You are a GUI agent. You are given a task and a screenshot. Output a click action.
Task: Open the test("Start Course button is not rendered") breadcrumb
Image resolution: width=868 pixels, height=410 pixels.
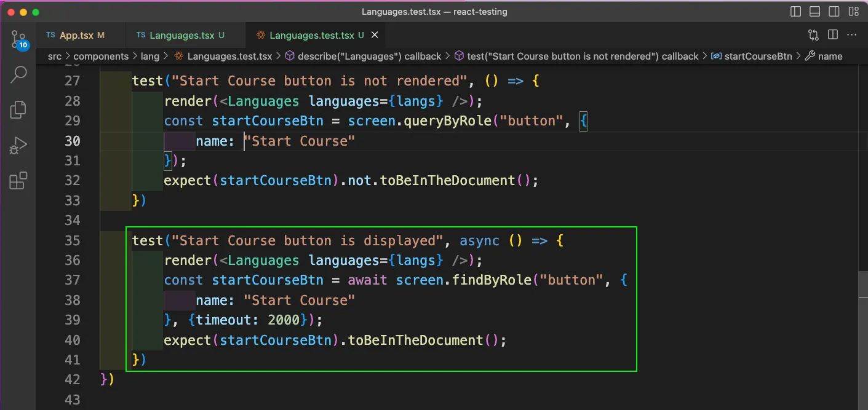[576, 56]
